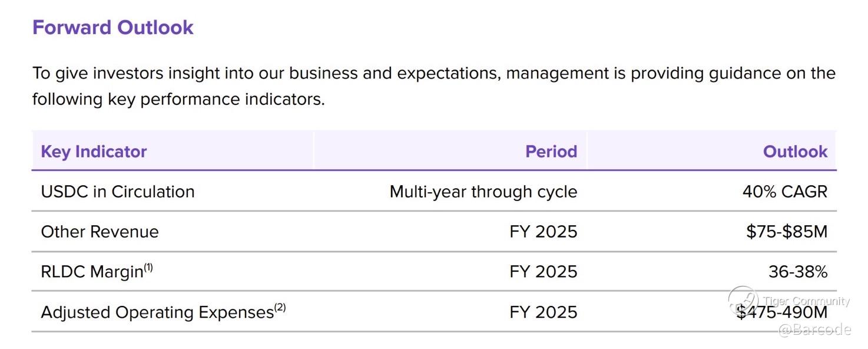Screen dimensions: 868x349
Task: Click FY 2025 in Adjusted Operating Expenses row
Action: point(543,312)
